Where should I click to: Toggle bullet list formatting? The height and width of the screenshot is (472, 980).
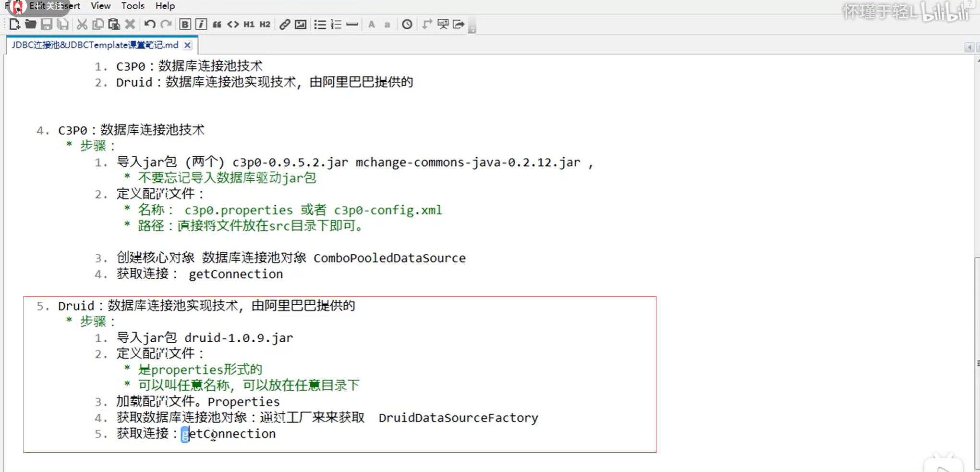tap(320, 24)
